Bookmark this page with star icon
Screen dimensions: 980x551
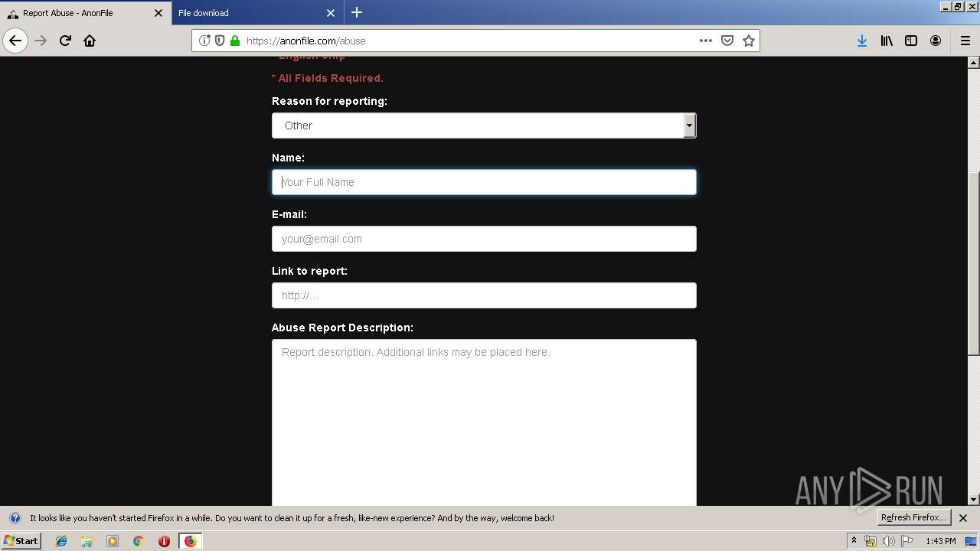749,41
